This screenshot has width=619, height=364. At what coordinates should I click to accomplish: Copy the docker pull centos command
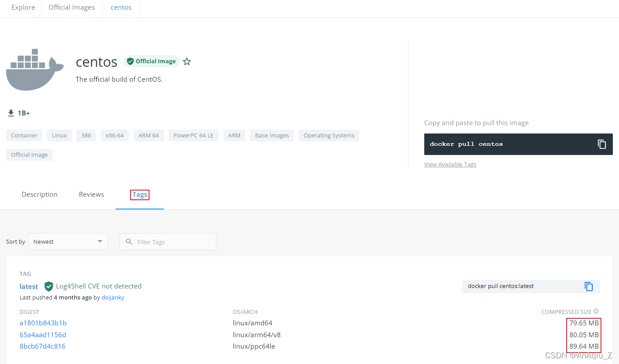coord(602,144)
